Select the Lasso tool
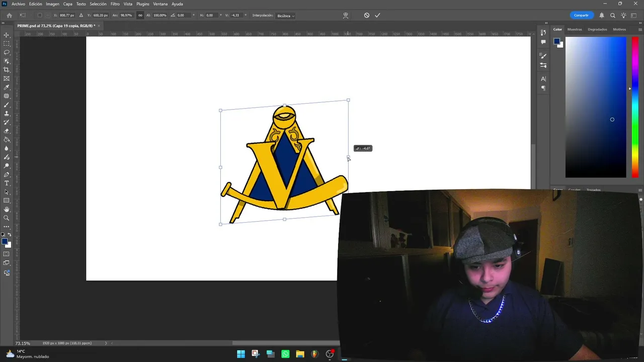The height and width of the screenshot is (362, 644). pyautogui.click(x=7, y=52)
